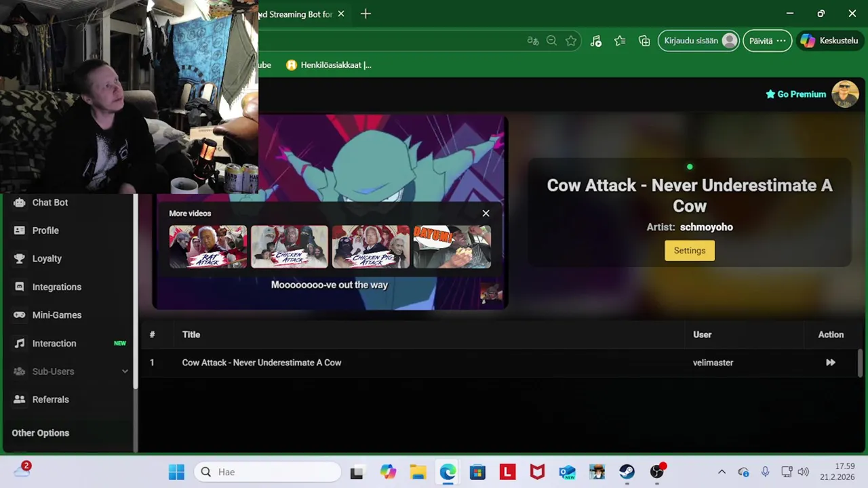Click the Title column header
The height and width of the screenshot is (488, 868).
pyautogui.click(x=191, y=335)
